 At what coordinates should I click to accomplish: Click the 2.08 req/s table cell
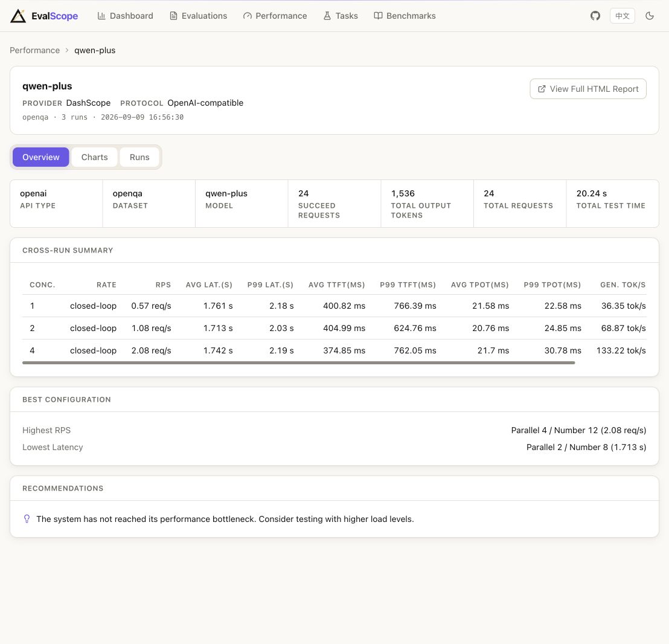(x=151, y=350)
